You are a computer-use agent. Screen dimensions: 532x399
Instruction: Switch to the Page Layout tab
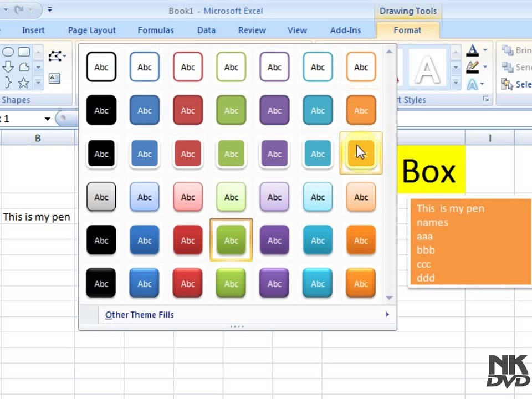pos(91,30)
